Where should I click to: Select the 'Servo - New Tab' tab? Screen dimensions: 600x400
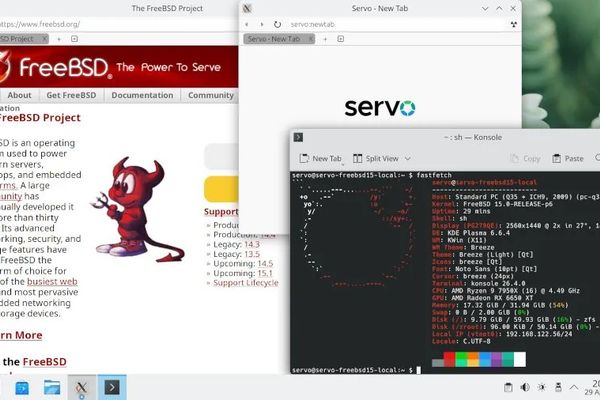pyautogui.click(x=279, y=39)
